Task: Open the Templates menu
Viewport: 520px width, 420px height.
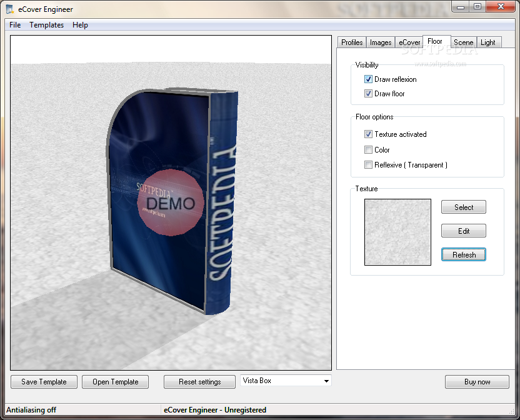Action: (46, 25)
